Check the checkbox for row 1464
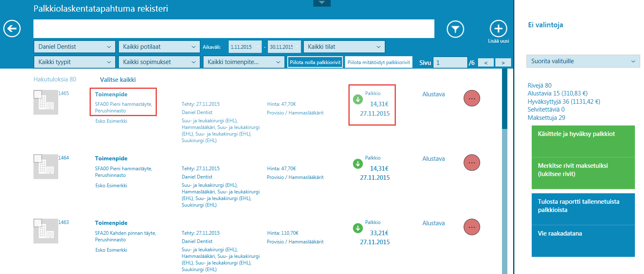Image resolution: width=644 pixels, height=274 pixels. [x=37, y=158]
